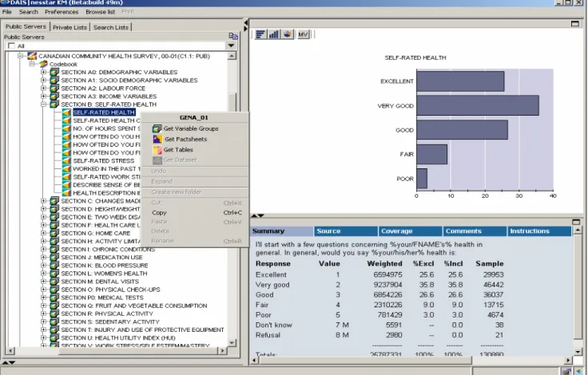Open the File menu
This screenshot has width=588, height=375.
tap(6, 12)
